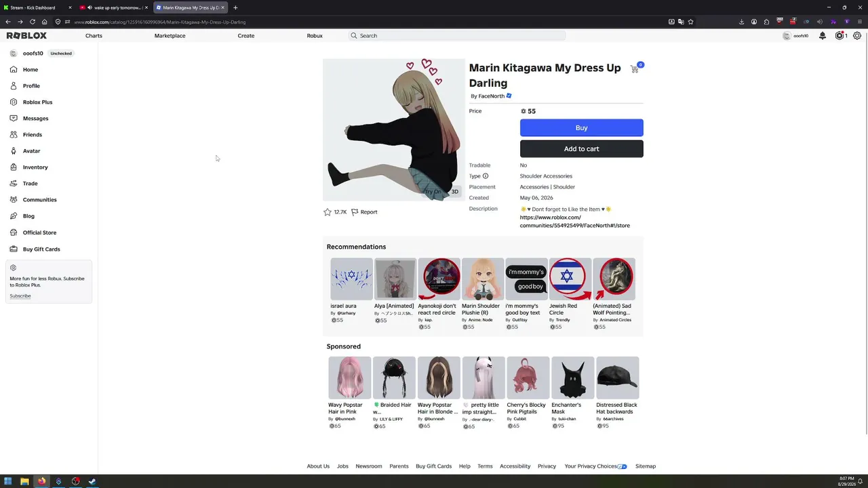868x488 pixels.
Task: Open the Marin Shoulder Plushie recommendation
Action: tap(483, 279)
